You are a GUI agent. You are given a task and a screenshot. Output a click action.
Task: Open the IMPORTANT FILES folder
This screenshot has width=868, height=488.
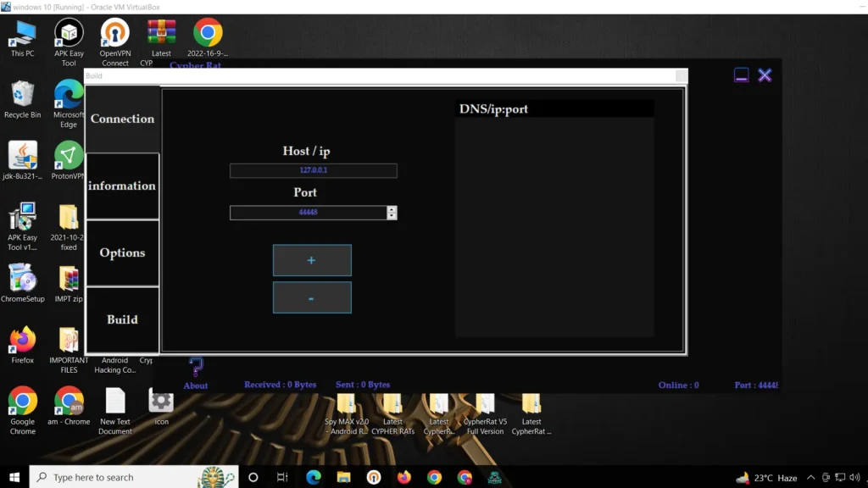69,350
